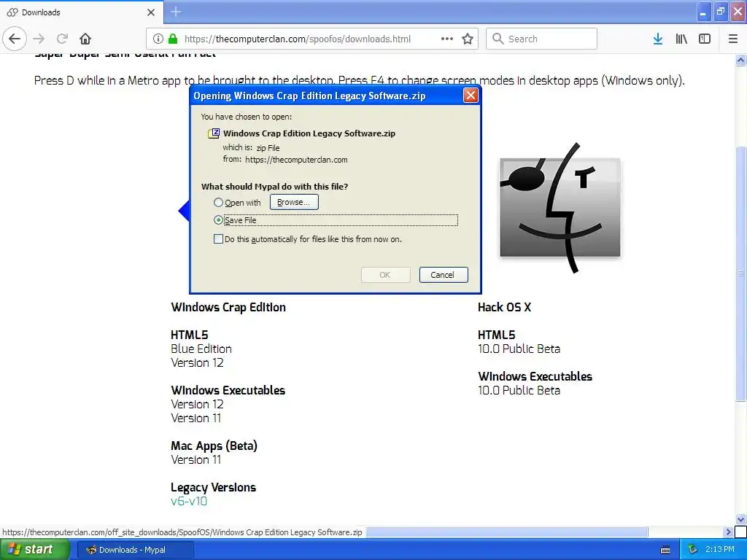The image size is (747, 560).
Task: Click the tray icon beside the clock
Action: click(692, 550)
